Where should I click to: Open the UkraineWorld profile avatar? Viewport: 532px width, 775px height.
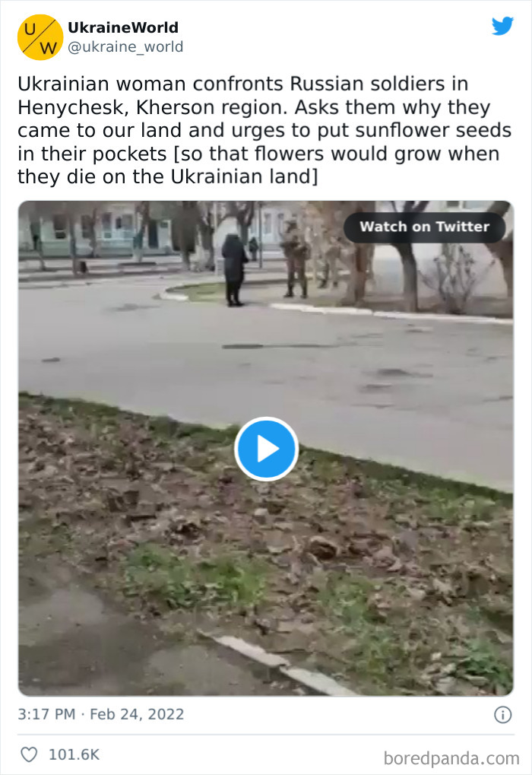pyautogui.click(x=40, y=37)
